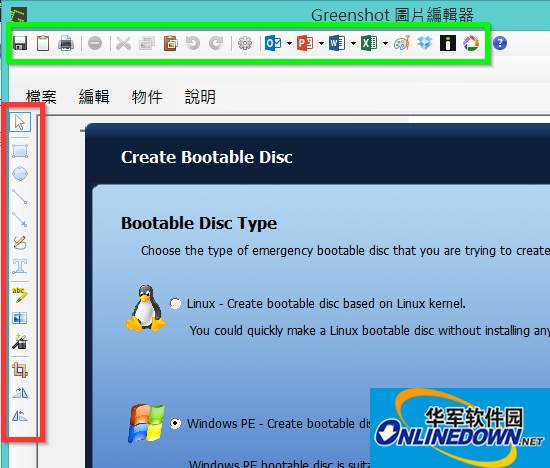Select the Obfuscate tool

pyautogui.click(x=20, y=318)
